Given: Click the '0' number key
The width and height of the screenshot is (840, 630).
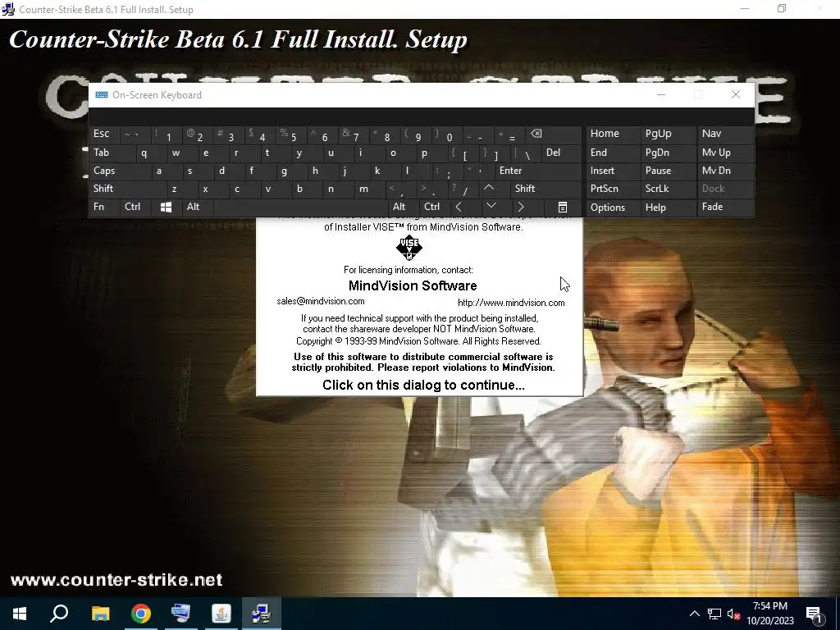Looking at the screenshot, I should tap(447, 135).
